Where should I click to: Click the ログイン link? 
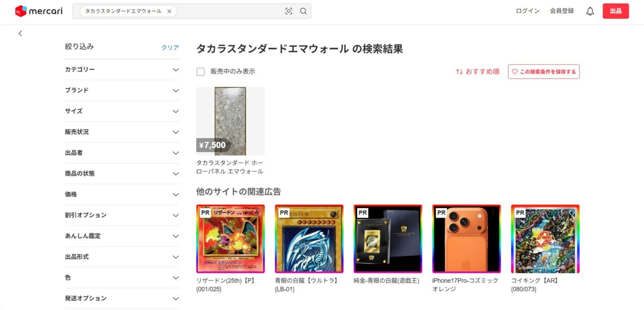(528, 11)
